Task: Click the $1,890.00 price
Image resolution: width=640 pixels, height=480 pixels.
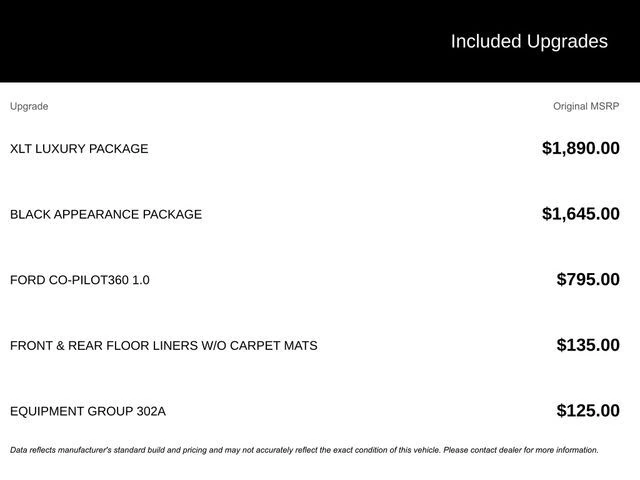Action: [x=580, y=149]
